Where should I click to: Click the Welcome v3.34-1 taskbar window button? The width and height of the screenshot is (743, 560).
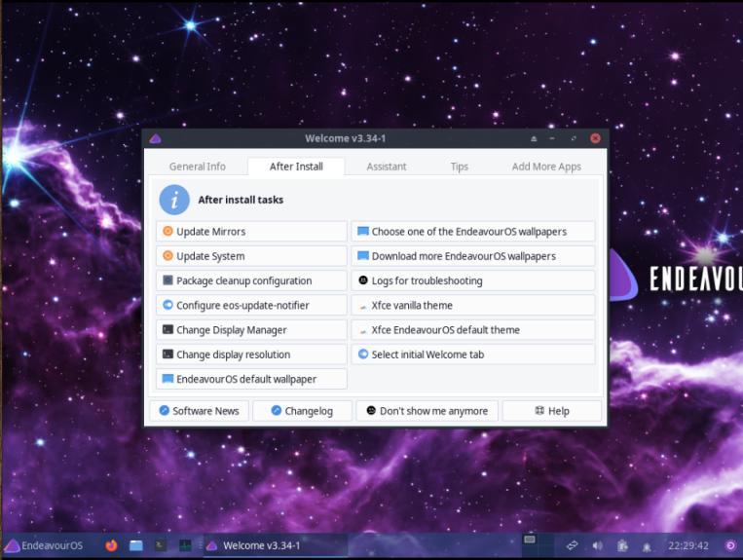click(276, 545)
